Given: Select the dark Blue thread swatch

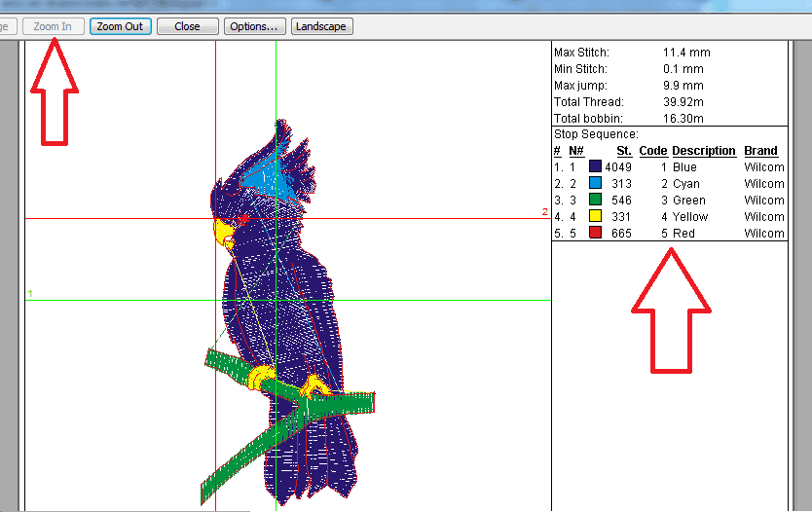Looking at the screenshot, I should [595, 167].
